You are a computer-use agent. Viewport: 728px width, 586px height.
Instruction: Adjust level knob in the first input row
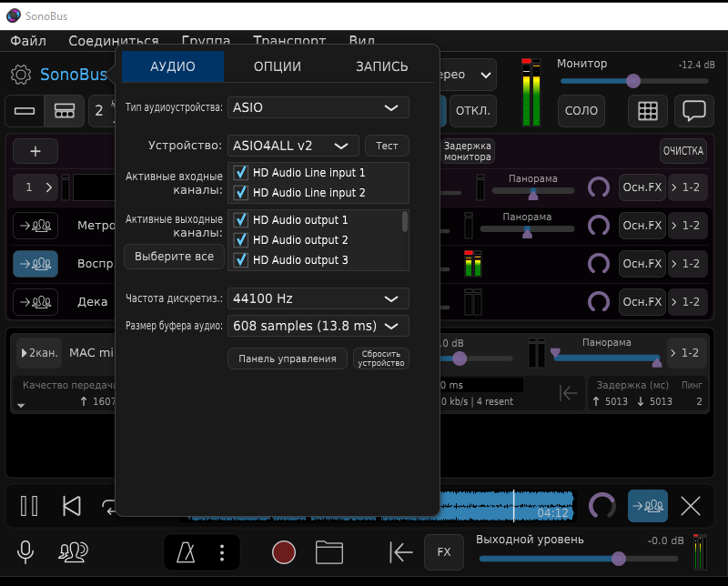pyautogui.click(x=599, y=187)
